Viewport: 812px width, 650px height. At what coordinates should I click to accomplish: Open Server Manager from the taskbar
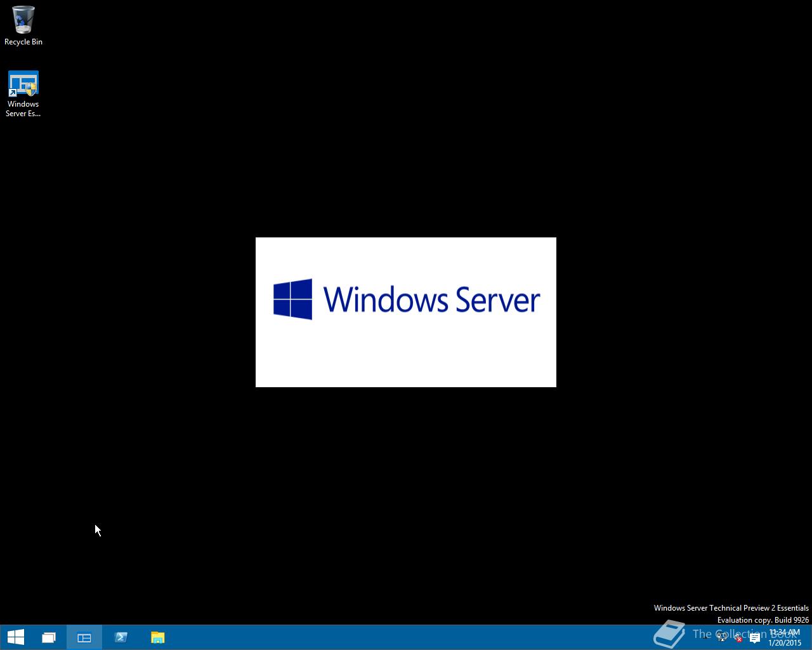click(x=84, y=637)
